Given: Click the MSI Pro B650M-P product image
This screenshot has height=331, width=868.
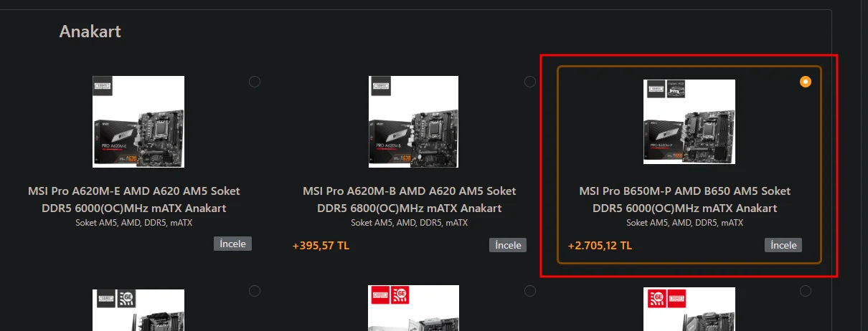Looking at the screenshot, I should pyautogui.click(x=689, y=122).
